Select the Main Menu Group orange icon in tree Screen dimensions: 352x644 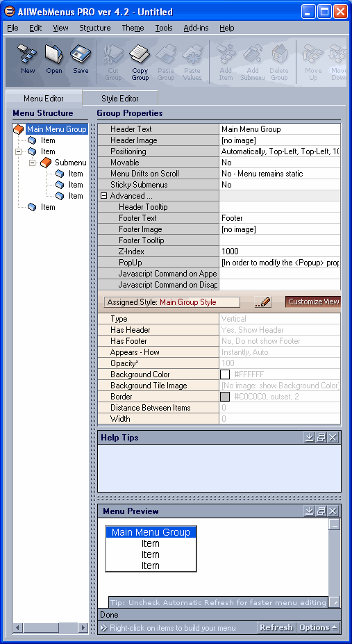19,129
